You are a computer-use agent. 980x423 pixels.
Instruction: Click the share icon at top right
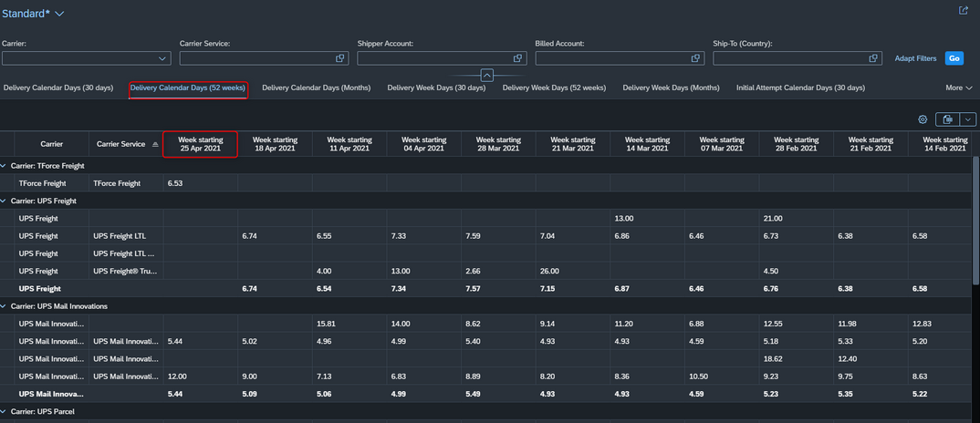point(964,11)
